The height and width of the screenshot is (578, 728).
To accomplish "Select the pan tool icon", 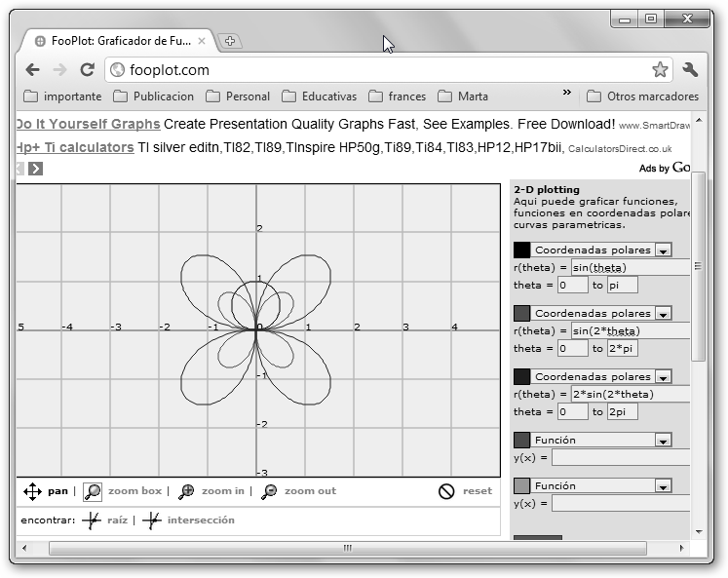I will coord(32,491).
